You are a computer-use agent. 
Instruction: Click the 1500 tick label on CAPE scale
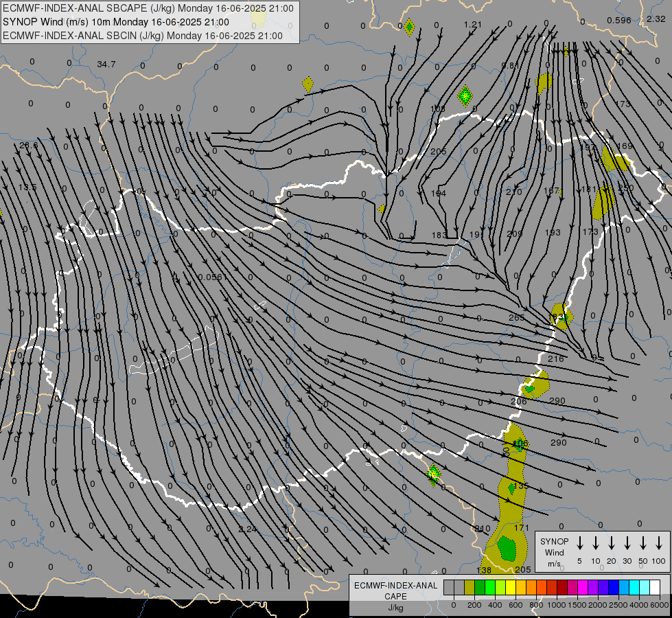(577, 605)
